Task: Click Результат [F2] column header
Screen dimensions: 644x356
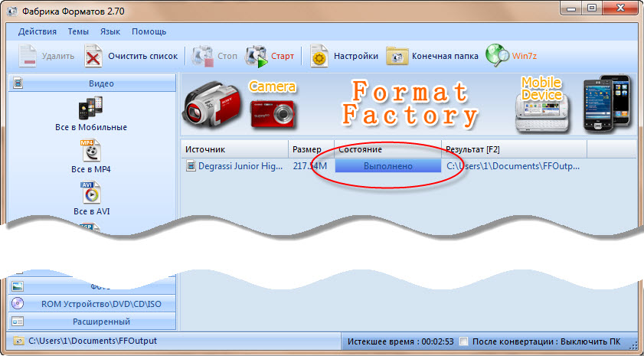Action: click(515, 149)
